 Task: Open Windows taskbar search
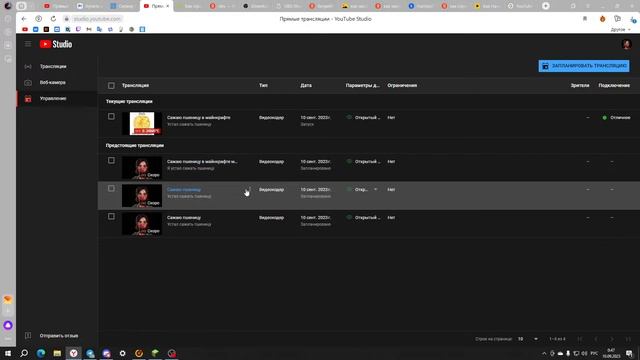pyautogui.click(x=24, y=353)
